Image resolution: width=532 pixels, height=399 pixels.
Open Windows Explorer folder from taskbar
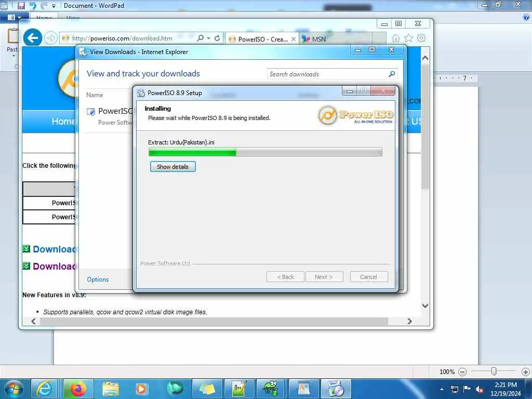pos(111,389)
